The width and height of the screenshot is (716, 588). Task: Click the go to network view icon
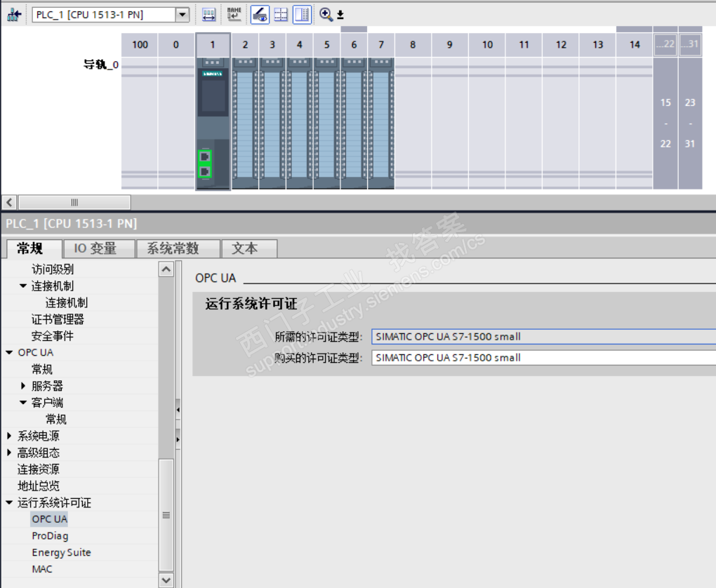14,15
